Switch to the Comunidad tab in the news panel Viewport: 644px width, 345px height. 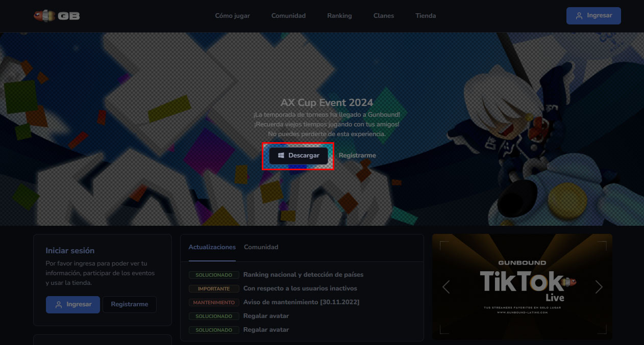[x=261, y=247]
